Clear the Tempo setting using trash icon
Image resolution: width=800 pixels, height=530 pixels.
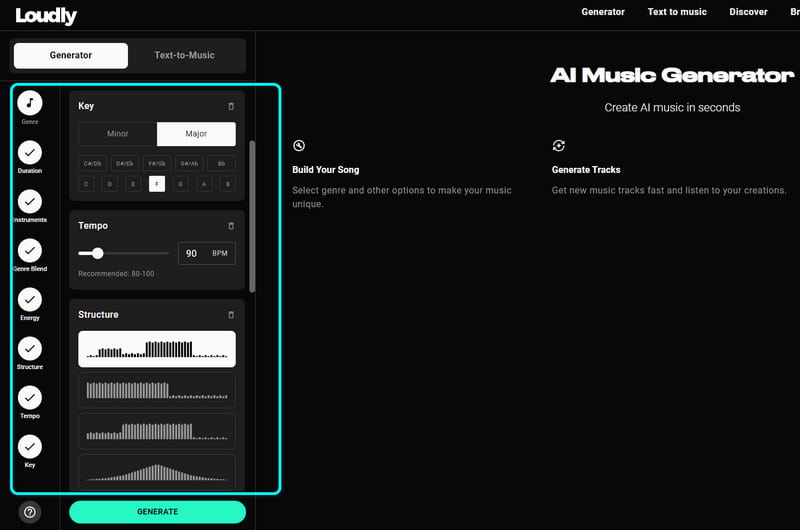point(231,226)
